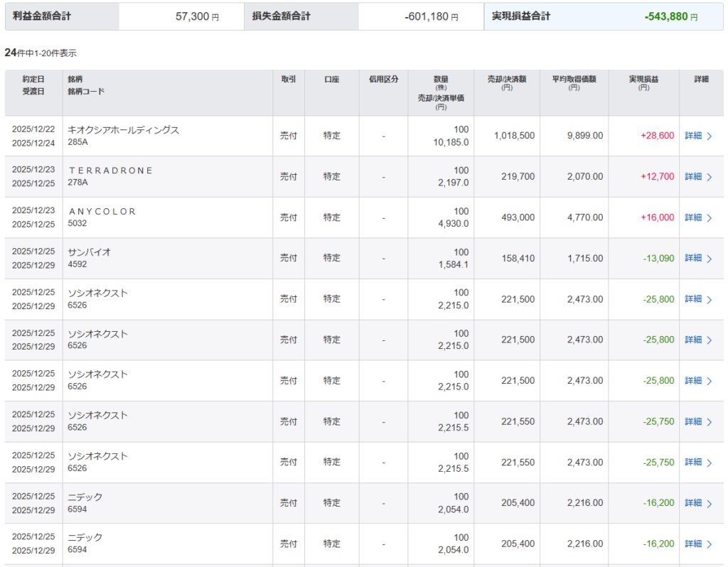This screenshot has height=567, width=728.
Task: Click the 銘柄 銘柄コード column header
Action: point(86,85)
